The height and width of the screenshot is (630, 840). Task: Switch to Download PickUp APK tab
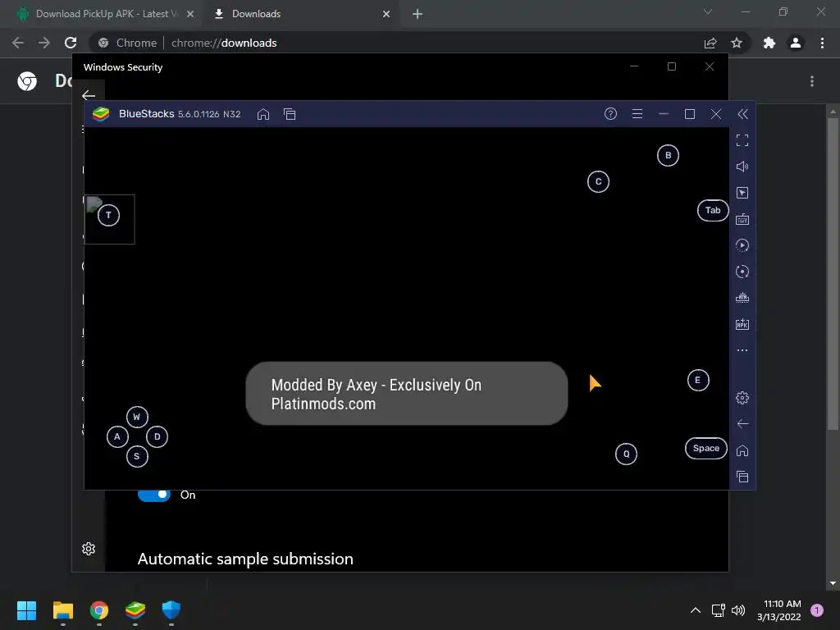coord(106,14)
